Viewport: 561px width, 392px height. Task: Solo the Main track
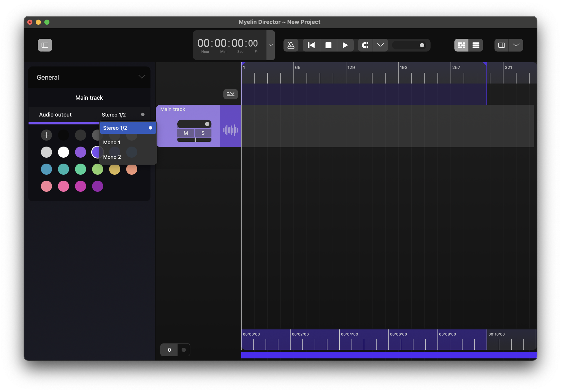click(x=203, y=133)
